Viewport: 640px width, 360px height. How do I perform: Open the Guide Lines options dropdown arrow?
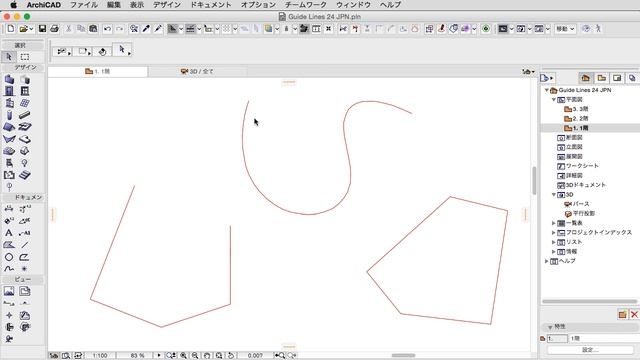[x=181, y=29]
